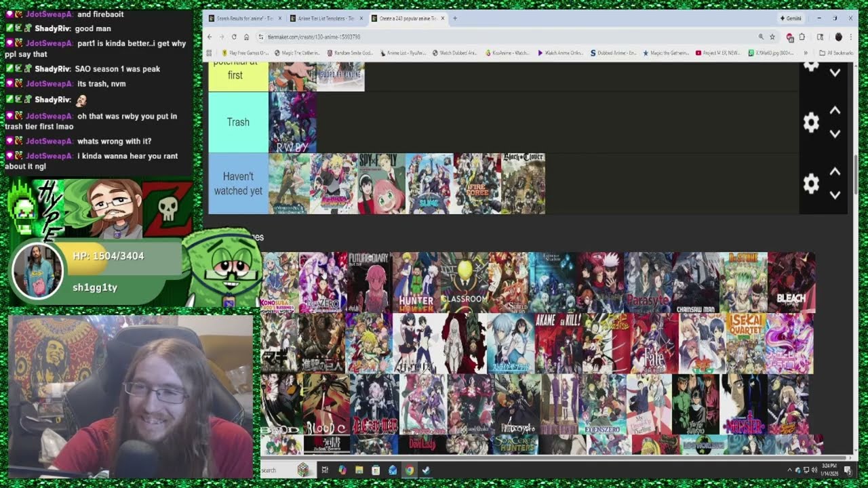Click the Trash tier label
Image resolution: width=868 pixels, height=488 pixels.
coord(238,122)
